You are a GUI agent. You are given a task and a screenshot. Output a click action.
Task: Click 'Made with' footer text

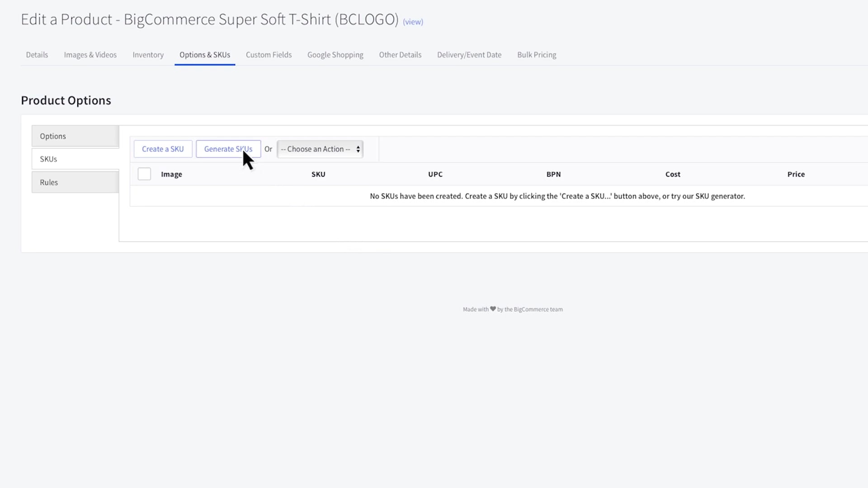click(476, 310)
